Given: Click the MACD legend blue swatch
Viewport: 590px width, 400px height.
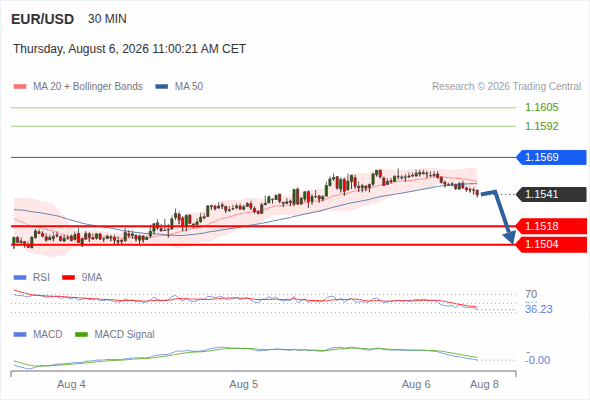Looking at the screenshot, I should [x=20, y=335].
